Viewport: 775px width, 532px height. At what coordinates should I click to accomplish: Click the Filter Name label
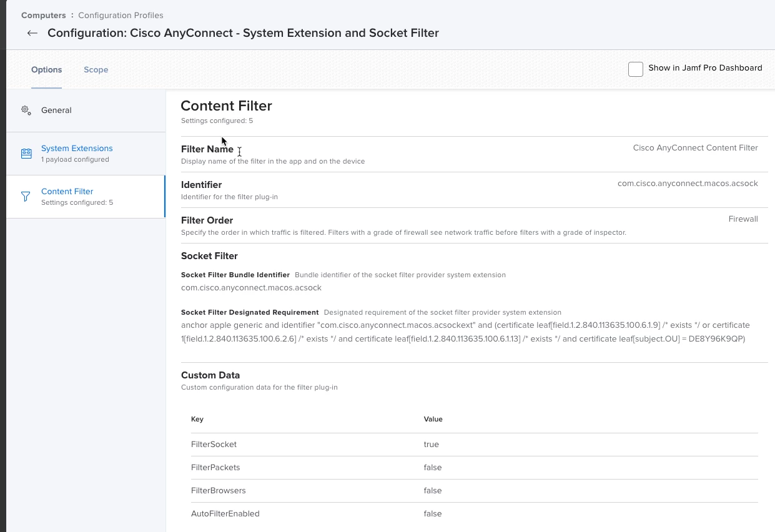(207, 149)
